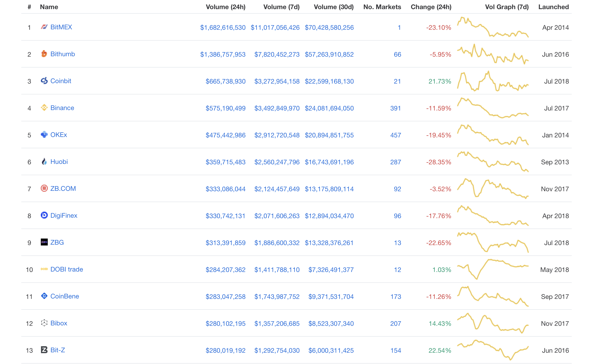593x364 pixels.
Task: Click ZBG markets count 13
Action: pyautogui.click(x=398, y=243)
